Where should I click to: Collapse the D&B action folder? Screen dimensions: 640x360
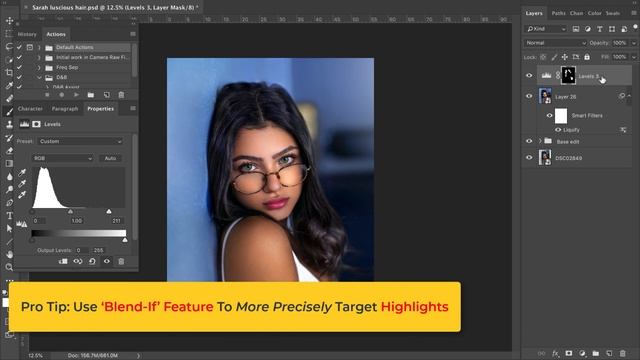coord(39,77)
